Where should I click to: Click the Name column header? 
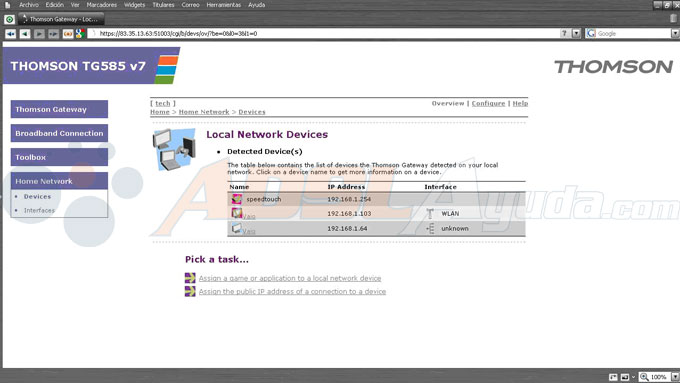click(x=239, y=187)
